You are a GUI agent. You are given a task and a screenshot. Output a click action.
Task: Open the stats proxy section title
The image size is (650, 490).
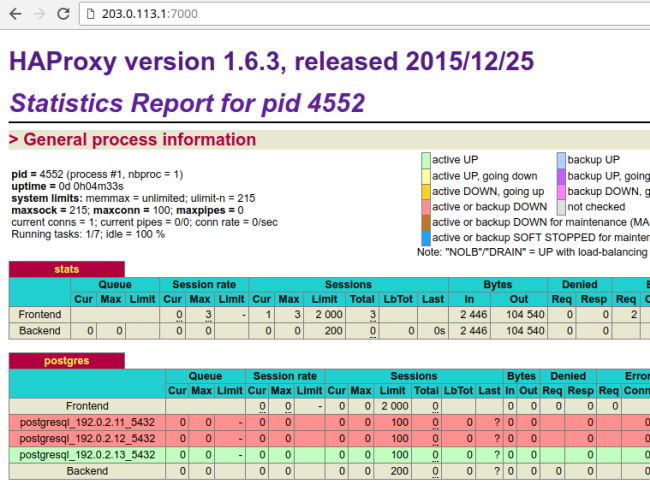(67, 269)
